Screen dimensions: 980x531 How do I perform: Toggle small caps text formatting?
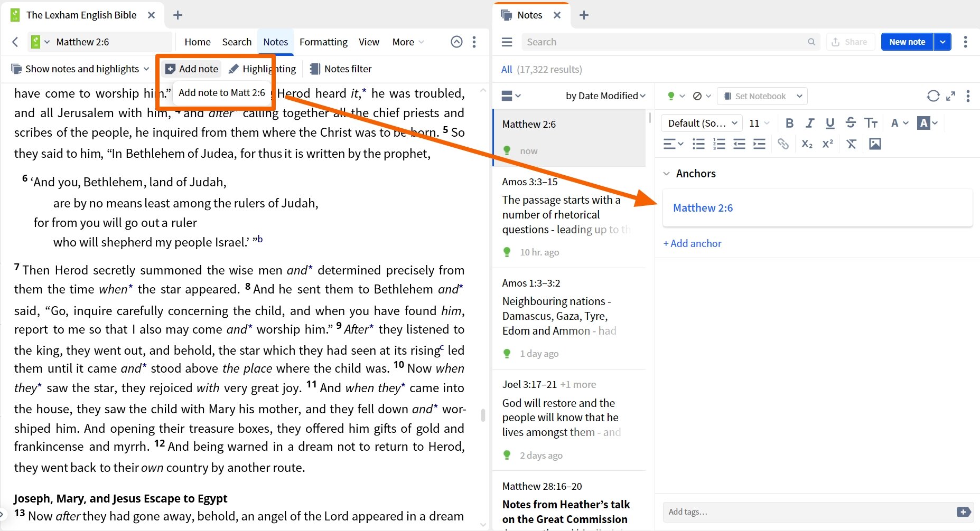pyautogui.click(x=871, y=123)
